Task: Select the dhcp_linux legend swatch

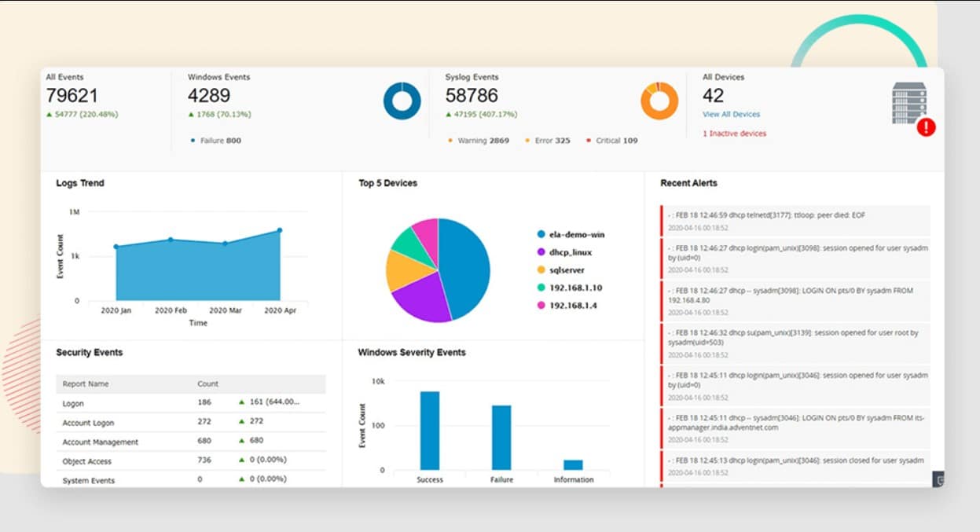Action: click(541, 252)
